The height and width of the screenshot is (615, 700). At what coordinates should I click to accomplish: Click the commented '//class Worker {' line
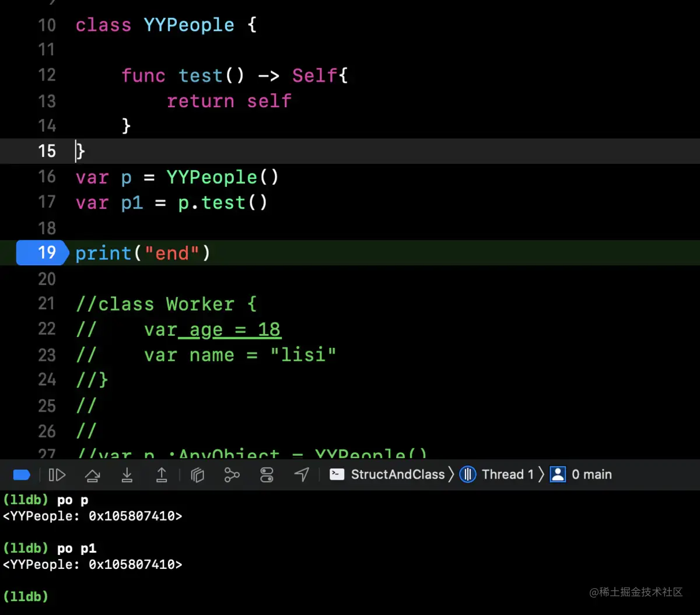tap(166, 304)
